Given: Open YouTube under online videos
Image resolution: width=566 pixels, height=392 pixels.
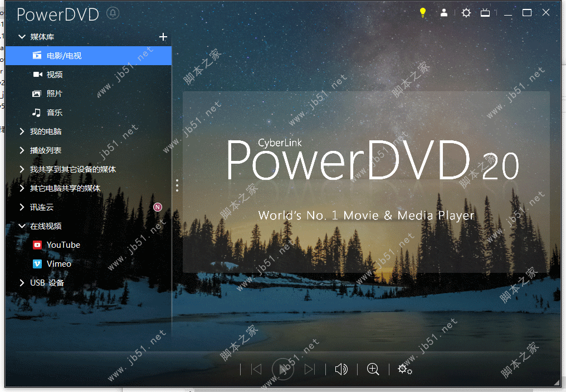Looking at the screenshot, I should (89, 245).
